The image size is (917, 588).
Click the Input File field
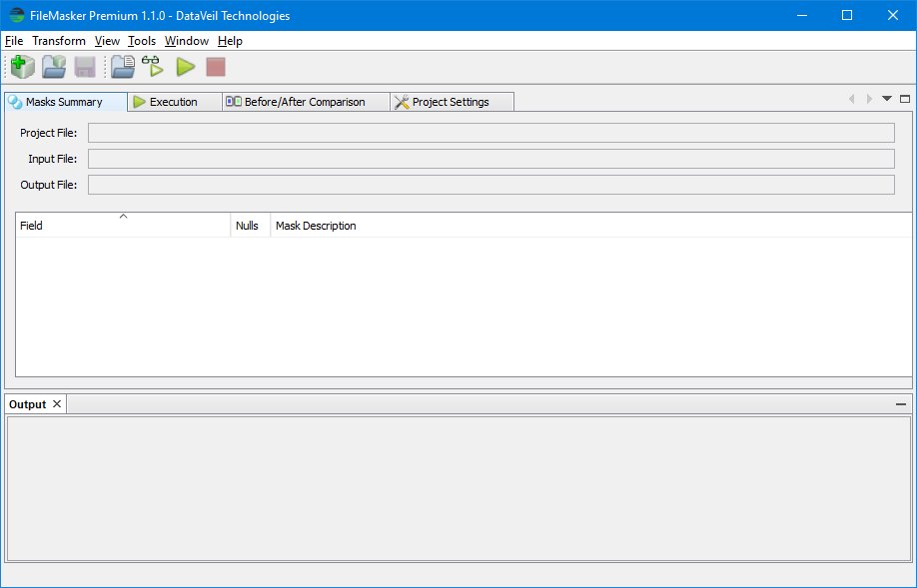pyautogui.click(x=491, y=159)
